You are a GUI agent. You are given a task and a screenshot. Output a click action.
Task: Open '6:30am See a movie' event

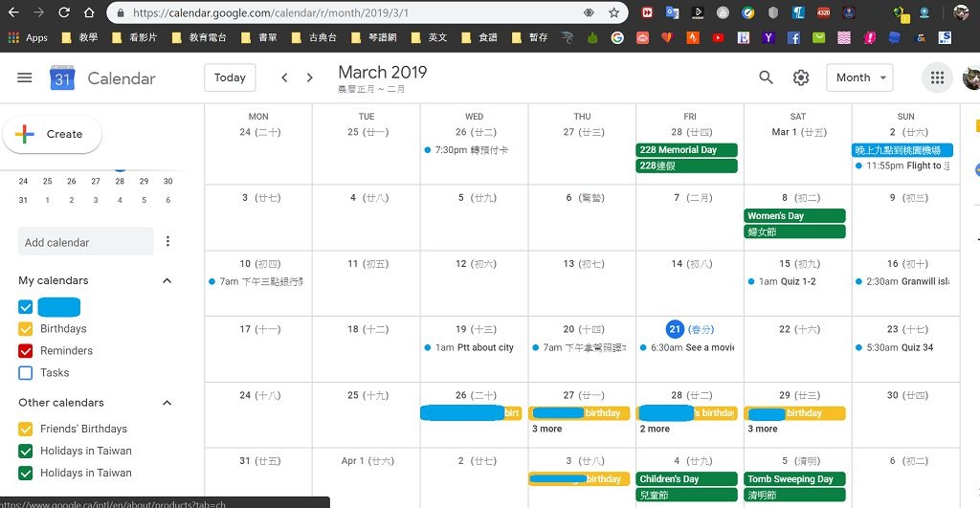[687, 347]
